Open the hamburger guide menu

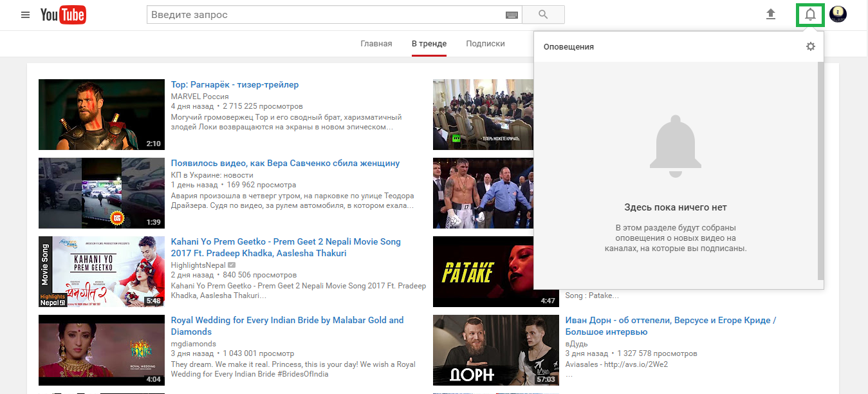point(26,15)
